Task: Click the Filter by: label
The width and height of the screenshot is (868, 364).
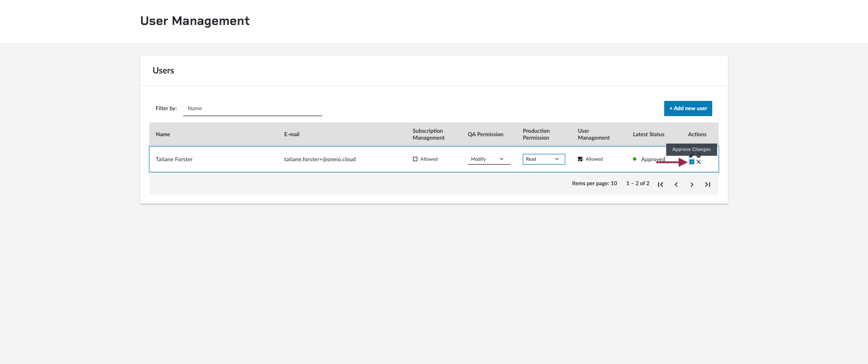Action: (166, 108)
